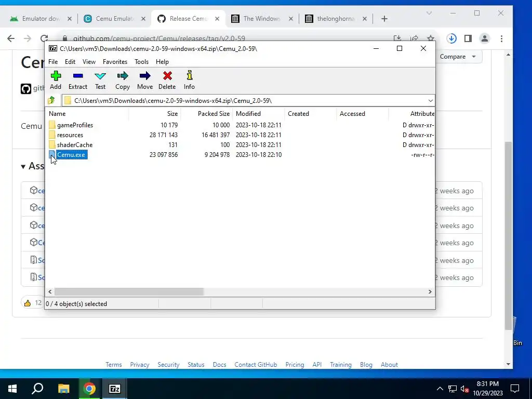
Task: Sort by Packed Size column header
Action: tap(207, 114)
